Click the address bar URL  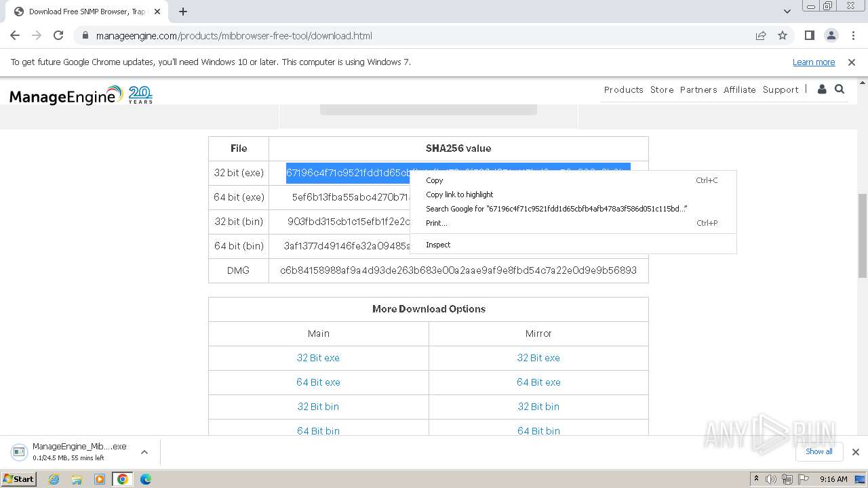234,36
